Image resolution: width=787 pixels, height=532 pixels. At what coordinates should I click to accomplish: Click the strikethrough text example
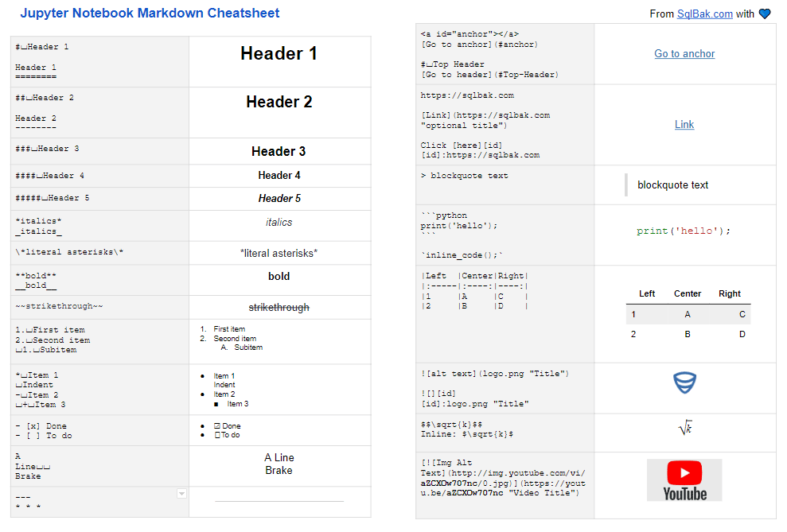click(x=279, y=306)
